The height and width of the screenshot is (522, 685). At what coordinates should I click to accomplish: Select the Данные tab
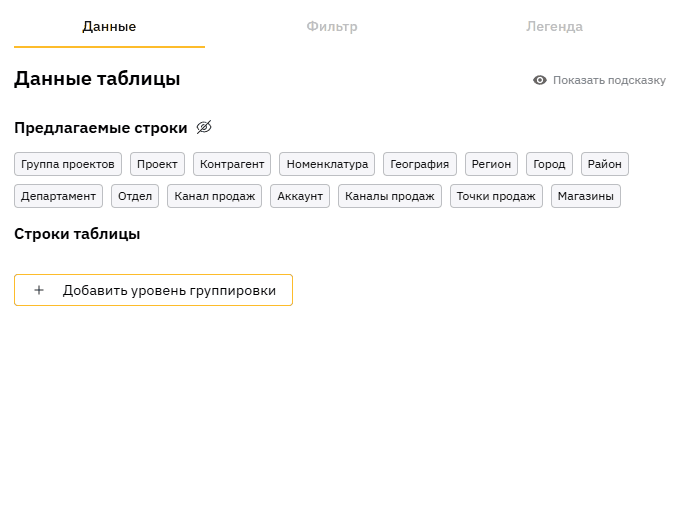[x=109, y=27]
